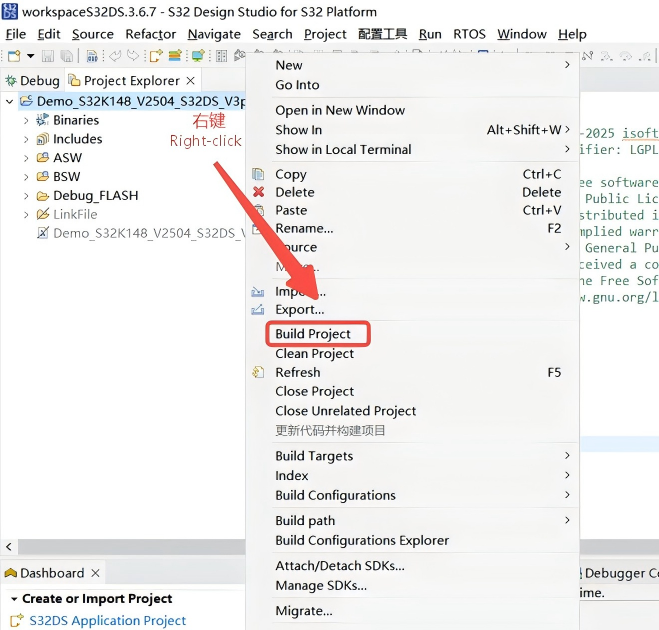659x630 pixels.
Task: Choose Attach/Detach SDKs...
Action: [x=340, y=566]
